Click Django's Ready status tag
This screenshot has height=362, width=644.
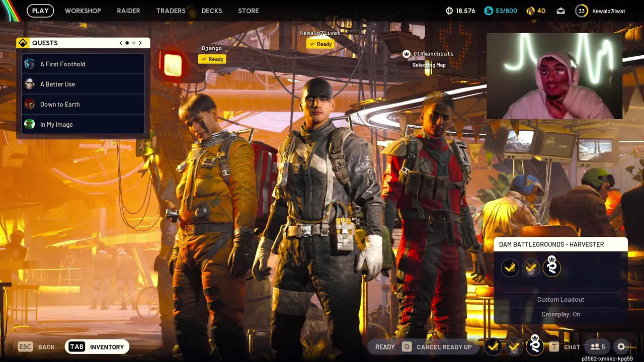212,59
